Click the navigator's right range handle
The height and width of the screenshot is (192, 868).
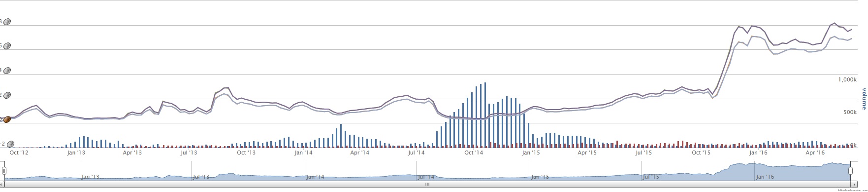[850, 171]
